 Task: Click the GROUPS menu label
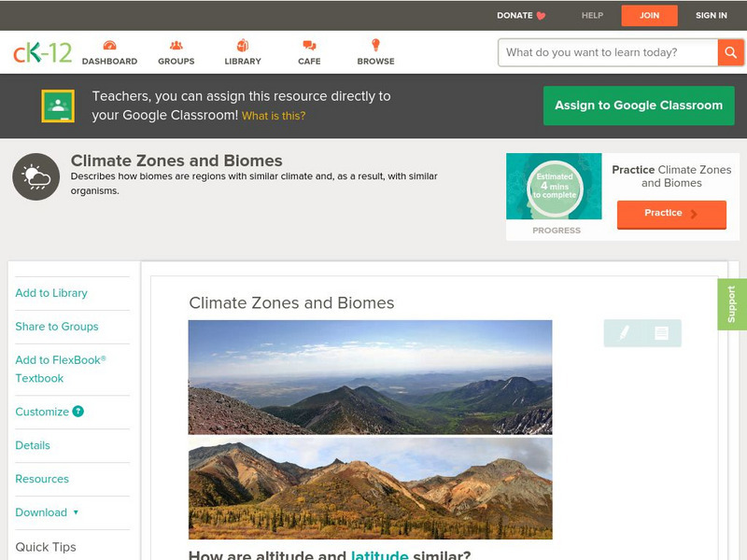tap(176, 62)
